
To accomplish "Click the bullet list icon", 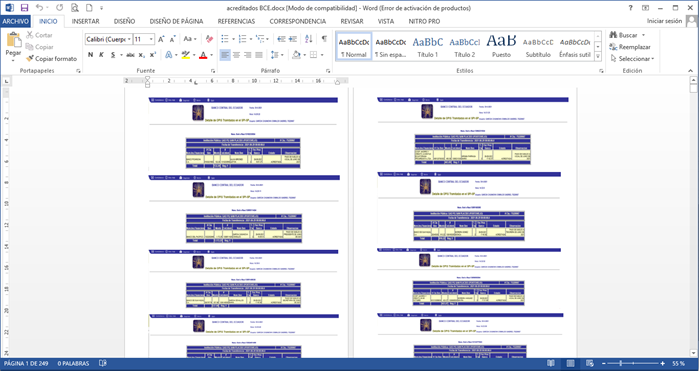I will tap(225, 39).
